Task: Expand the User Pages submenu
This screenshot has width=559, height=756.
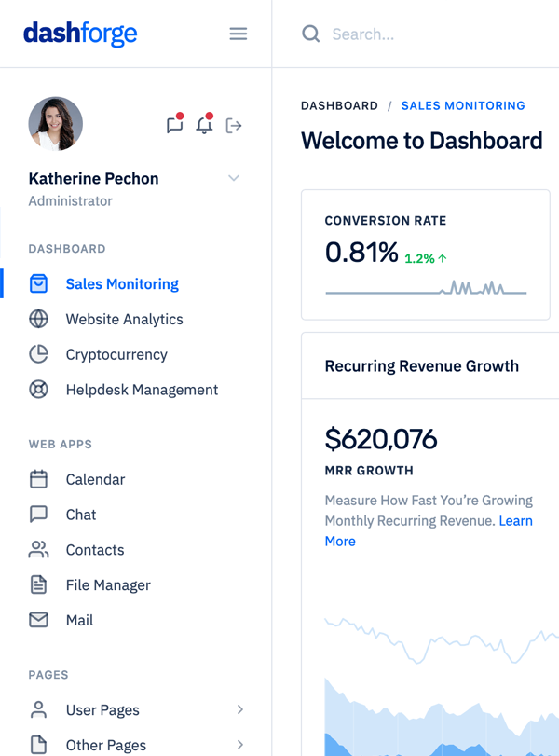Action: tap(239, 709)
